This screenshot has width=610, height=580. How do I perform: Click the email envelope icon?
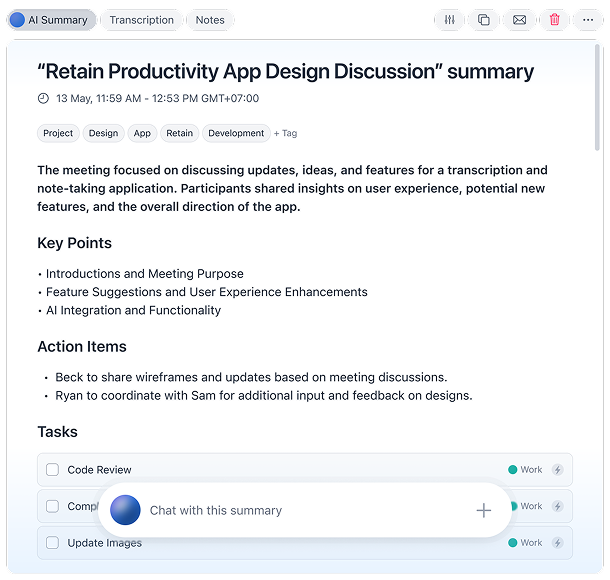point(519,20)
